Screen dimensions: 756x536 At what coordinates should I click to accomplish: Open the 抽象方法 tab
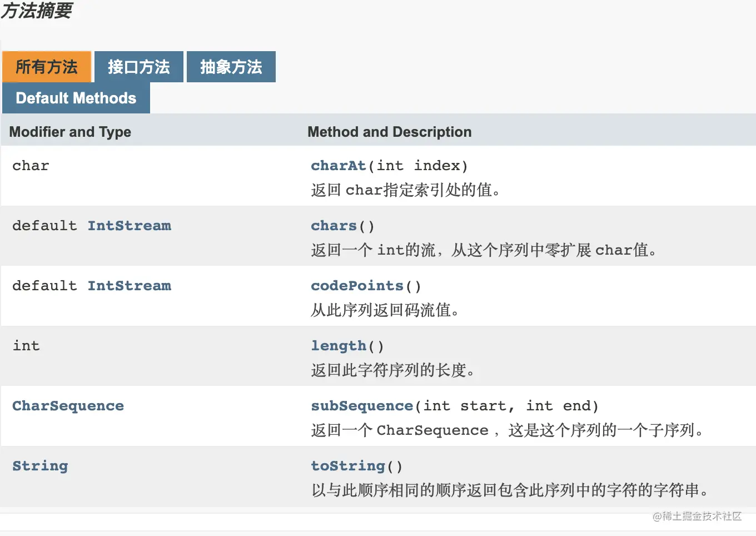click(231, 67)
